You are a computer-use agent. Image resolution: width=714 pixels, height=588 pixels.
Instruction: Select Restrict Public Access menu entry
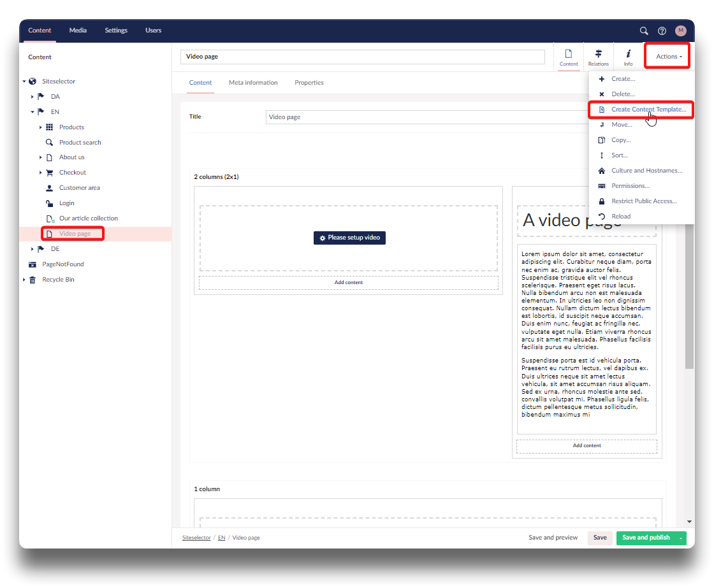coord(643,201)
